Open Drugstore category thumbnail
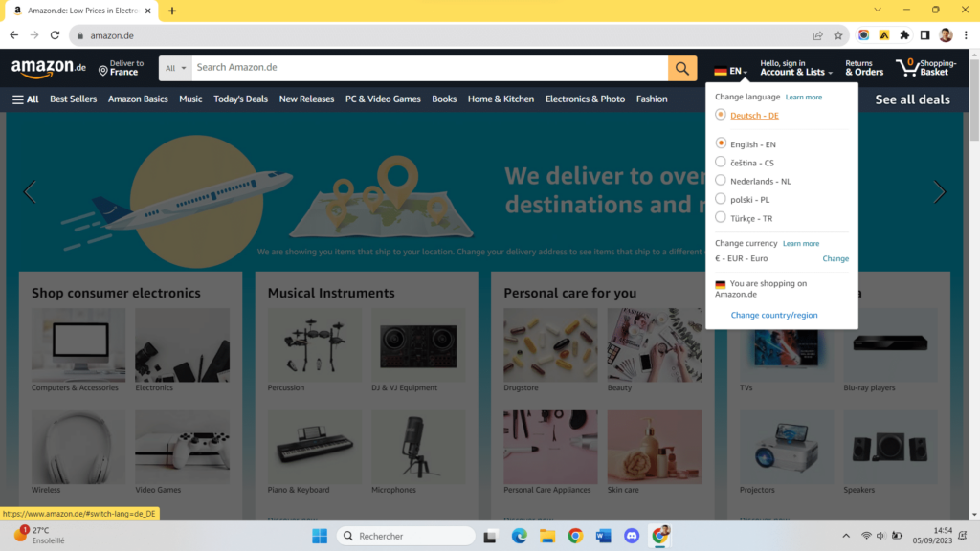The image size is (980, 551). point(550,344)
